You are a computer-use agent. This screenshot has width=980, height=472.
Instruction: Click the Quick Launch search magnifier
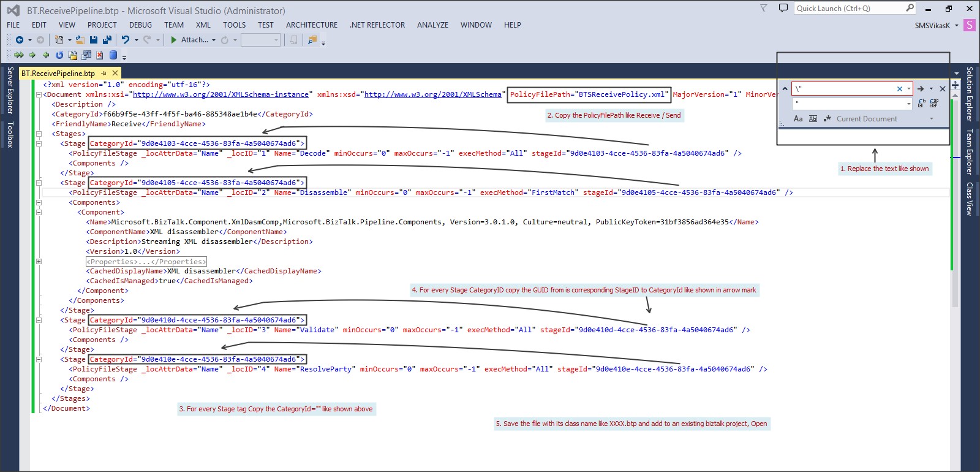pos(910,8)
